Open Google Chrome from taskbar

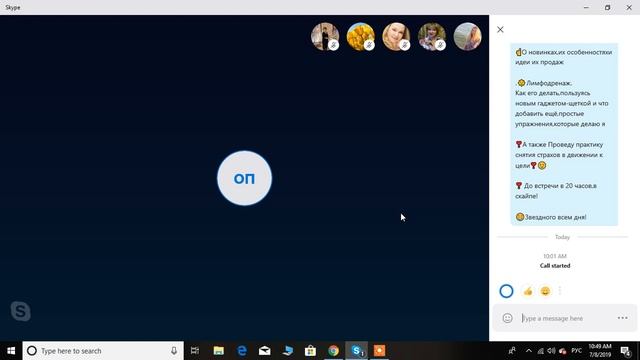point(333,351)
